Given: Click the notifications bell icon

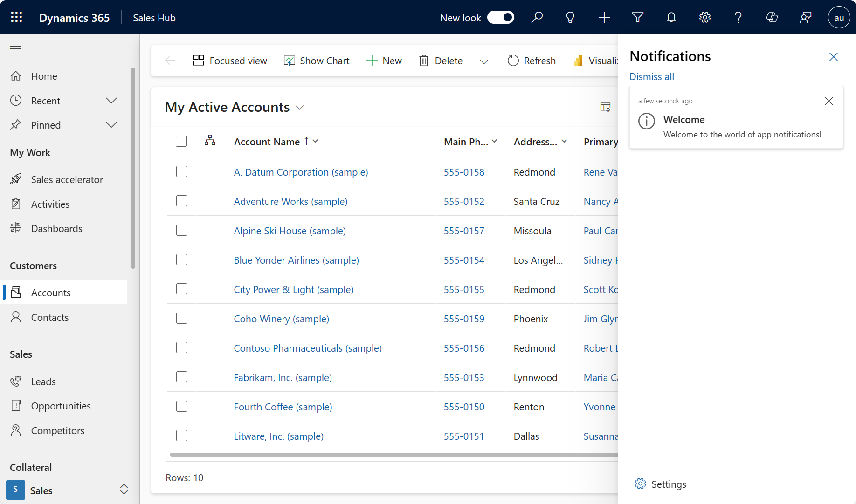Looking at the screenshot, I should (671, 18).
